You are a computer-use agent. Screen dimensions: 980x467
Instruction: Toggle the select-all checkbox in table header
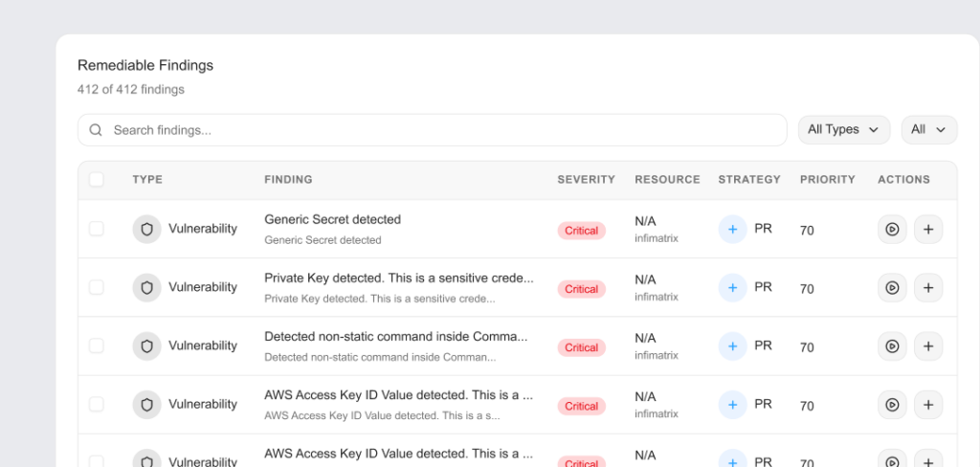pyautogui.click(x=97, y=180)
